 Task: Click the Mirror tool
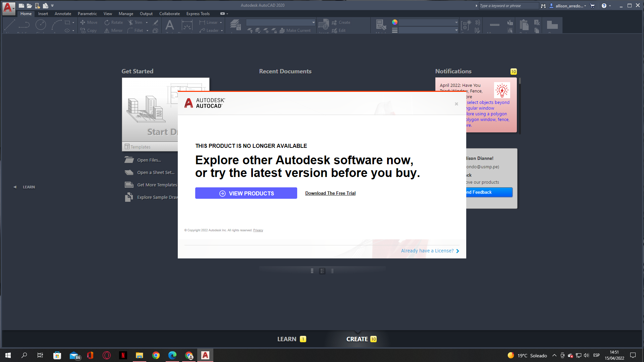coord(114,31)
